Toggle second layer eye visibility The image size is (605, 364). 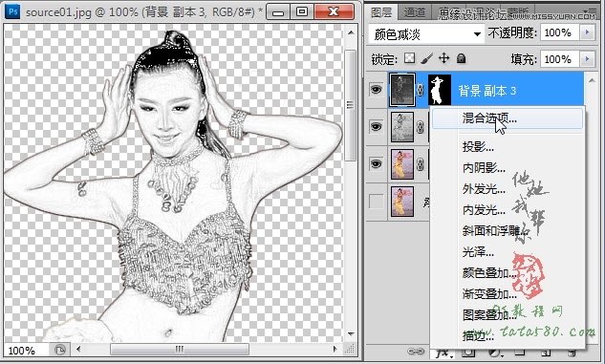click(377, 127)
